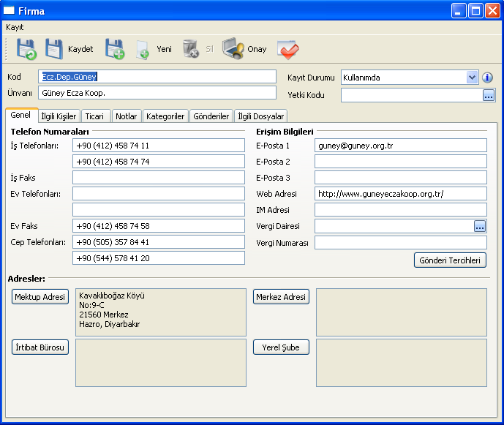
Task: Click the Web Adresi field
Action: [x=401, y=194]
